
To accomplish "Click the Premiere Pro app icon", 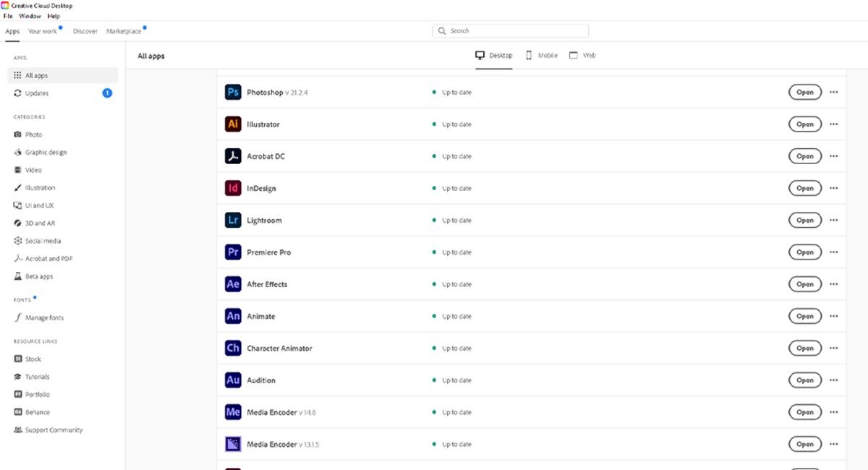I will pos(232,252).
